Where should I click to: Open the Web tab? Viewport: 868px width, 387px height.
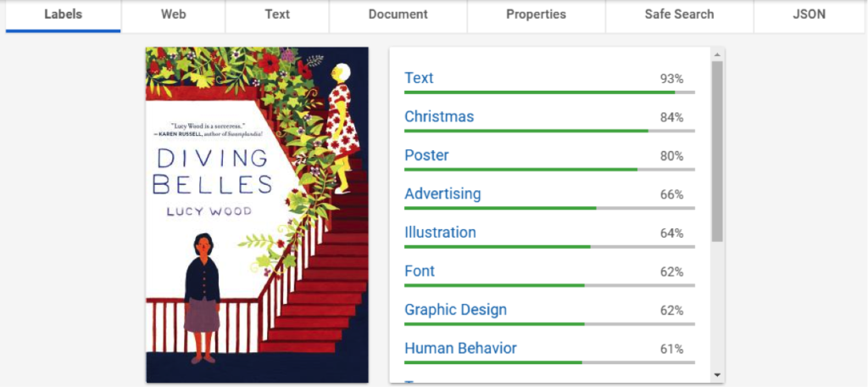pyautogui.click(x=174, y=14)
